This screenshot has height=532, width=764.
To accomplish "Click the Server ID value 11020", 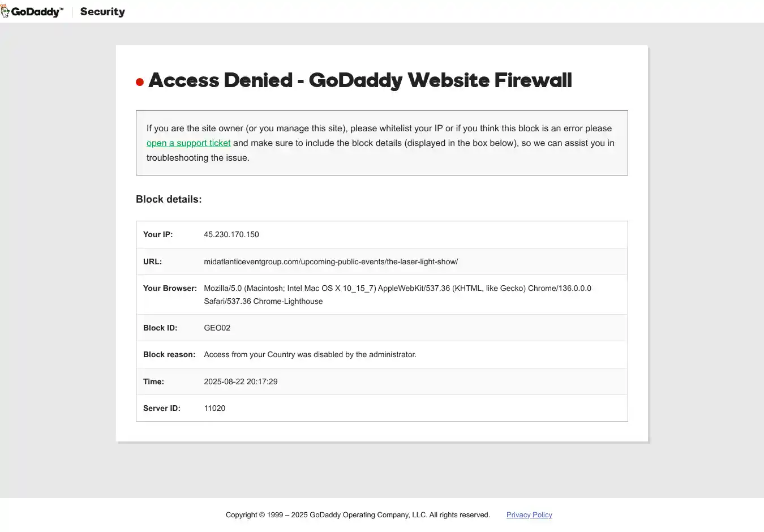I will (214, 408).
